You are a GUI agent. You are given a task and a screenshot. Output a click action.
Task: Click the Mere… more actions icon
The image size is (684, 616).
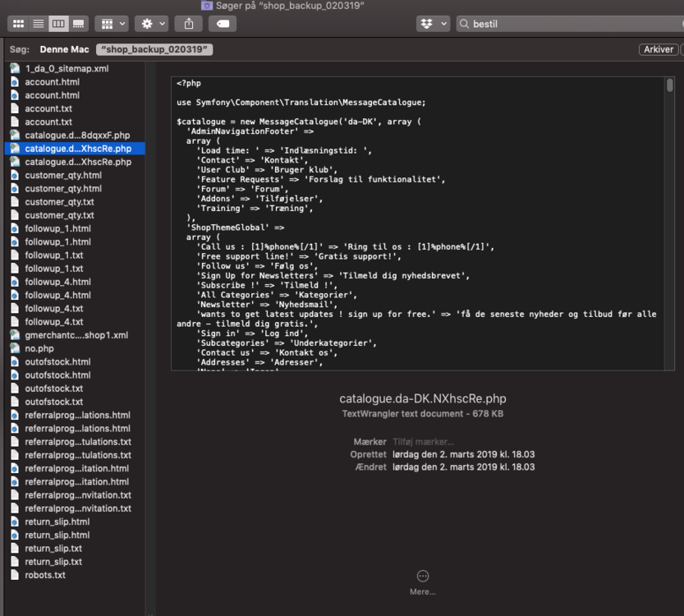click(423, 576)
